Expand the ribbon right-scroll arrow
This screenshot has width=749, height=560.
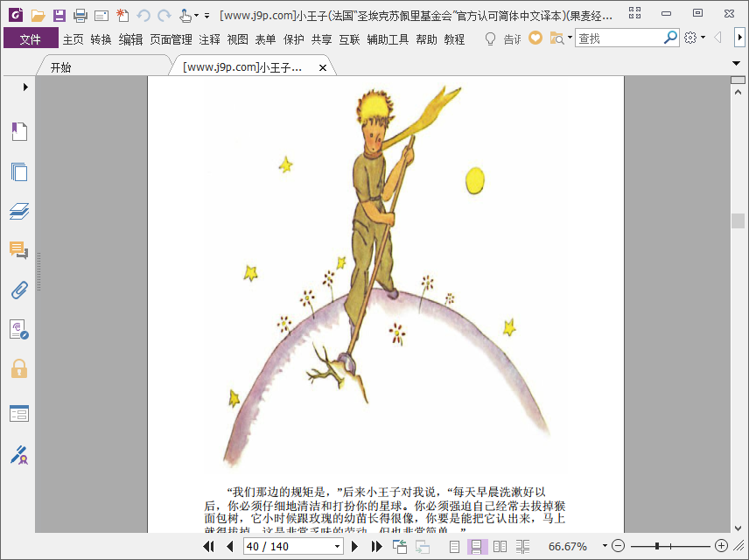click(x=740, y=38)
